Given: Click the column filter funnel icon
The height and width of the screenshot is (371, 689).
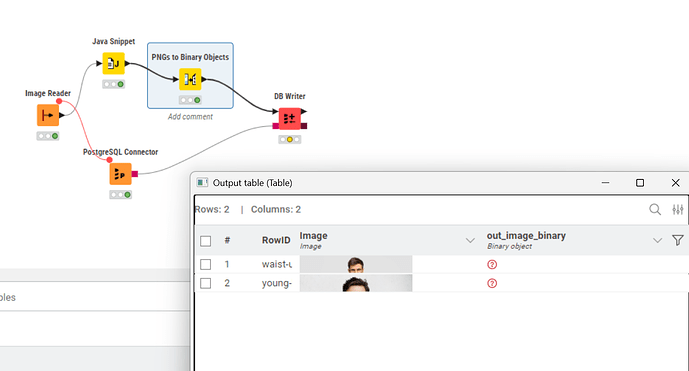Looking at the screenshot, I should (678, 240).
